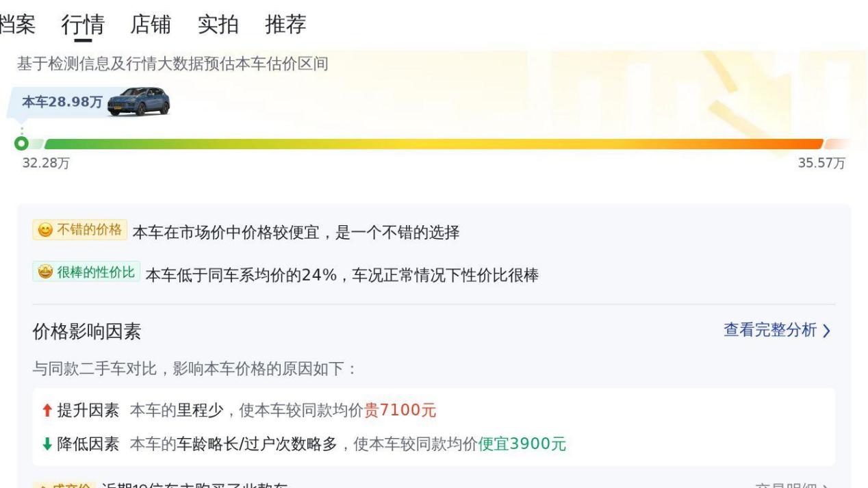868x488 pixels.
Task: Click the 很棒的性价比 badge
Action: pos(86,272)
